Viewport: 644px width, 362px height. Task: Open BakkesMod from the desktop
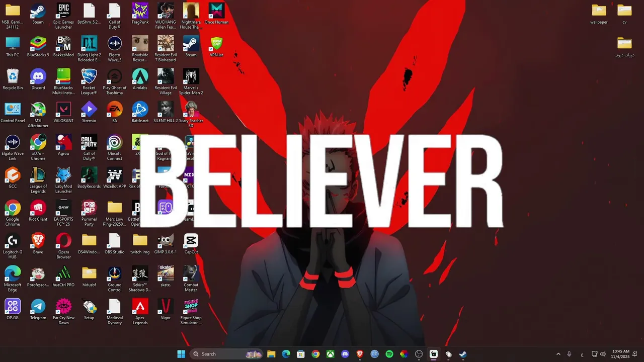pyautogui.click(x=63, y=46)
